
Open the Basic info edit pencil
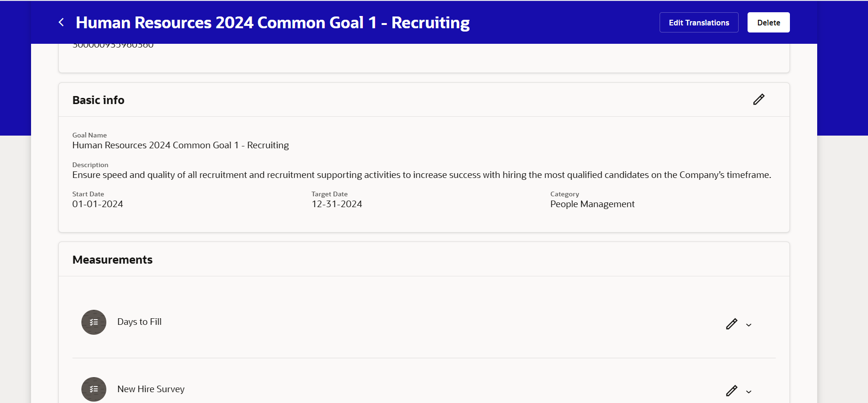pyautogui.click(x=759, y=99)
